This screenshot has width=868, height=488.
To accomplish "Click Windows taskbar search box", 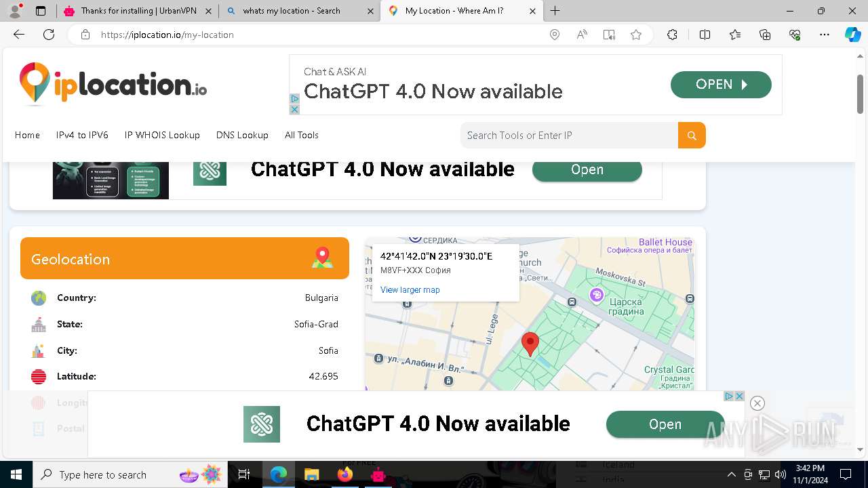I will pyautogui.click(x=130, y=474).
